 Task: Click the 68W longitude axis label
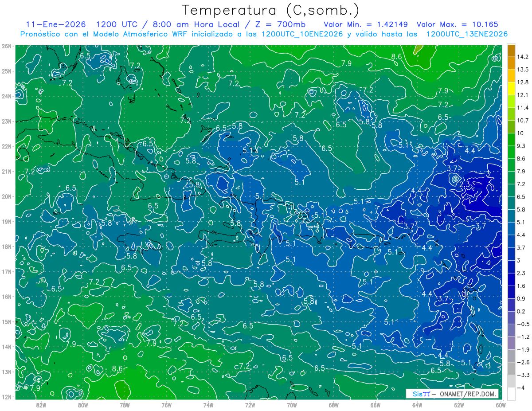tap(333, 405)
